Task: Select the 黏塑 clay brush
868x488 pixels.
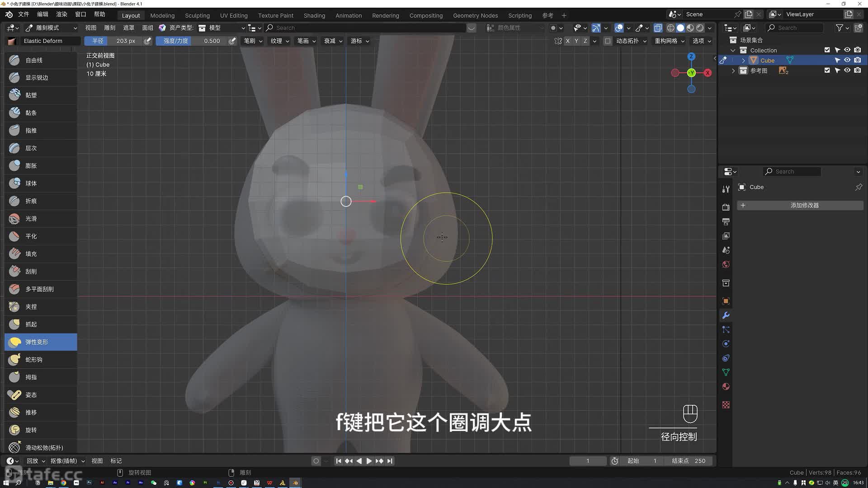Action: (x=41, y=95)
